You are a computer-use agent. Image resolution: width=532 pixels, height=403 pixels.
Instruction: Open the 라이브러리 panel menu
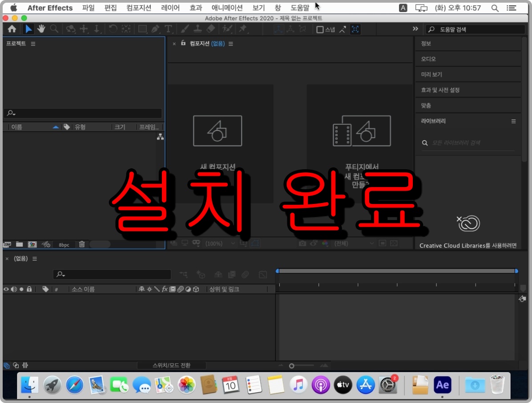coord(513,121)
